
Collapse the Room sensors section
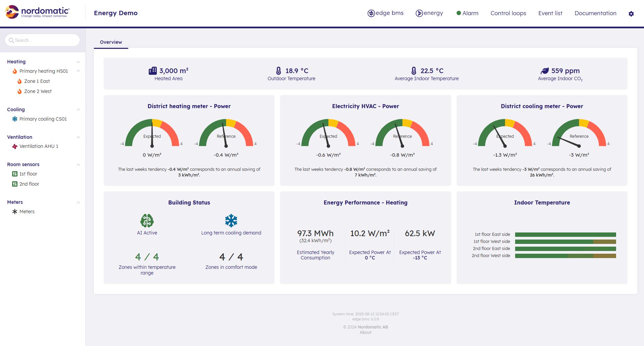(x=78, y=165)
